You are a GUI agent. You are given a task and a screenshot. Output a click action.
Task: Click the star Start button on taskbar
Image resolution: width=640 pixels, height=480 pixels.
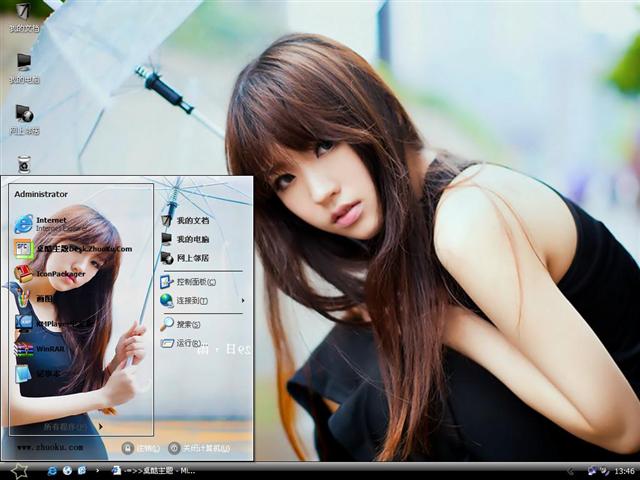(19, 471)
